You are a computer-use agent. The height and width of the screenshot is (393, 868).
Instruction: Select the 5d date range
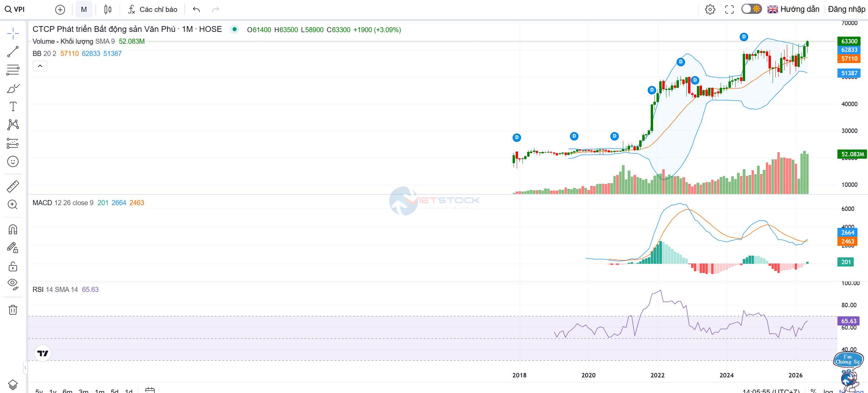click(x=115, y=391)
